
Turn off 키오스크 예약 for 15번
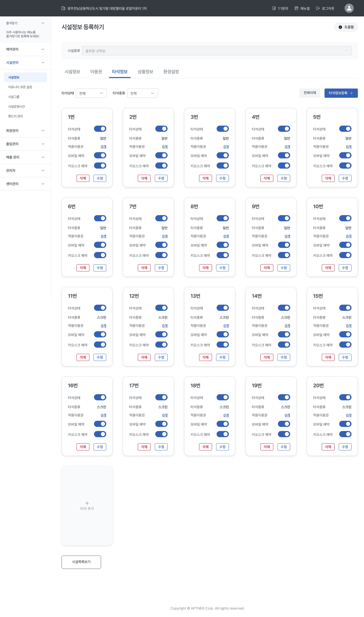click(345, 345)
